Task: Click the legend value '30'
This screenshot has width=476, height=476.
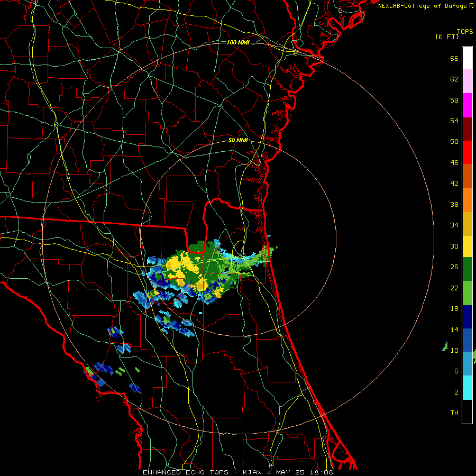Action: [454, 246]
